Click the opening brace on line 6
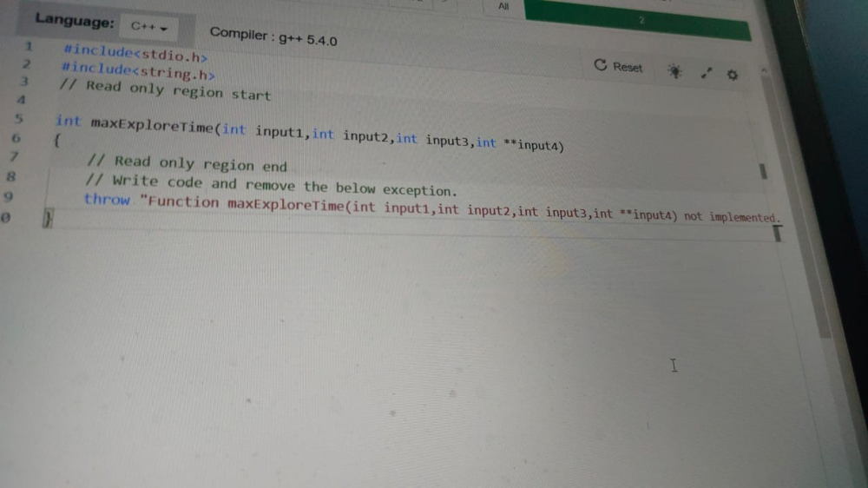The height and width of the screenshot is (488, 868). [56, 141]
